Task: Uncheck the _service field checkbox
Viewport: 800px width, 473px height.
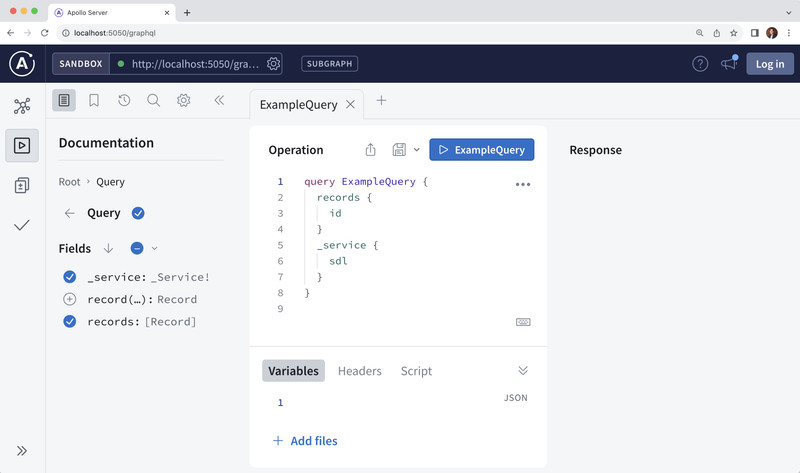Action: tap(70, 277)
